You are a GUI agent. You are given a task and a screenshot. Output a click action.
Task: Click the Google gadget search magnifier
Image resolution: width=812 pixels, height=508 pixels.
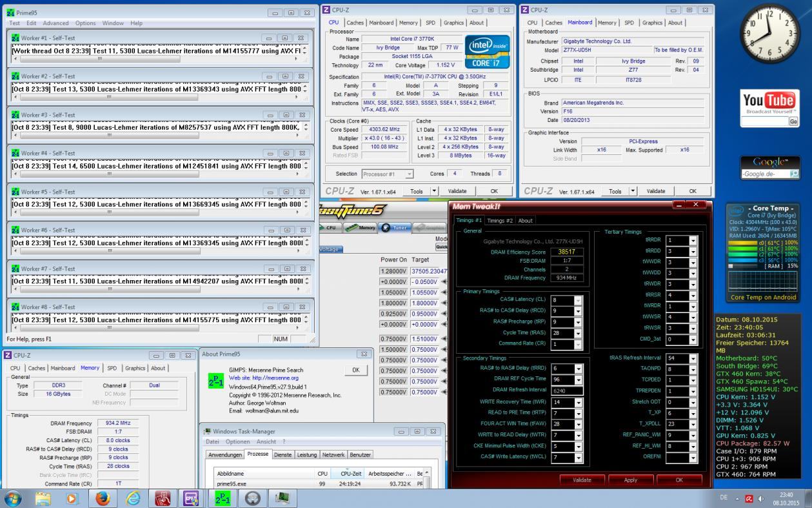(794, 174)
